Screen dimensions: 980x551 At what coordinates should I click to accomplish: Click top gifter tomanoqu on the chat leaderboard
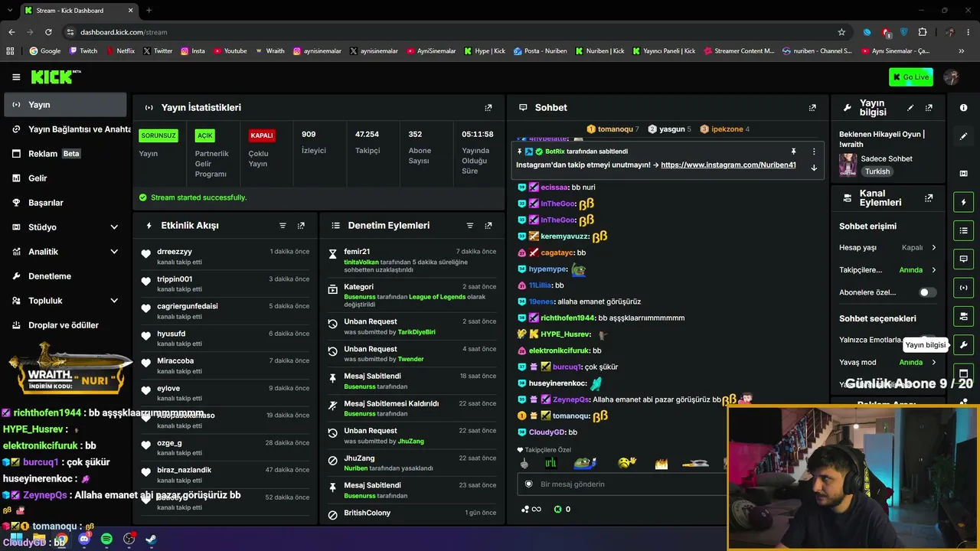point(612,129)
